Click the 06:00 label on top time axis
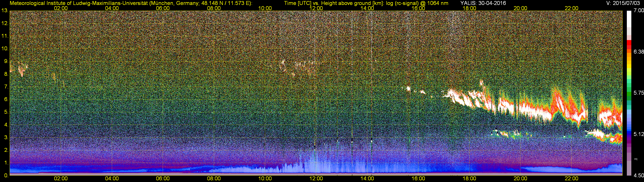Image resolution: width=644 pixels, height=182 pixels. coord(163,8)
